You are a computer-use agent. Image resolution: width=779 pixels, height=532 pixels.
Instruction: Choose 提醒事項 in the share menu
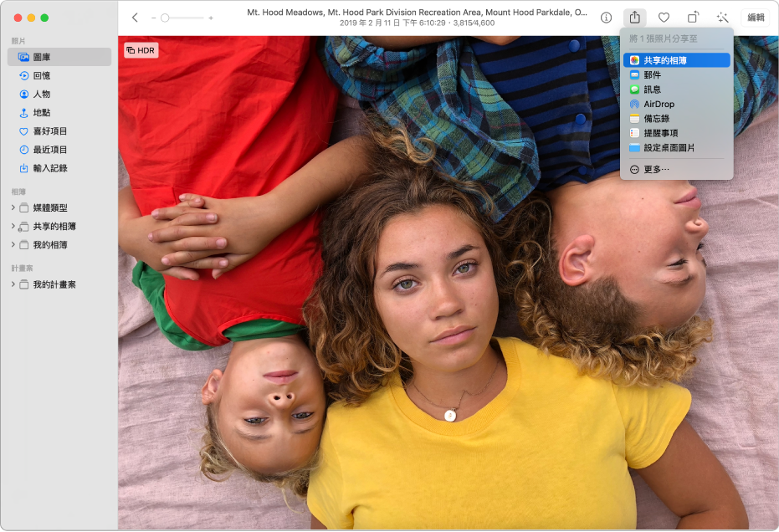677,133
